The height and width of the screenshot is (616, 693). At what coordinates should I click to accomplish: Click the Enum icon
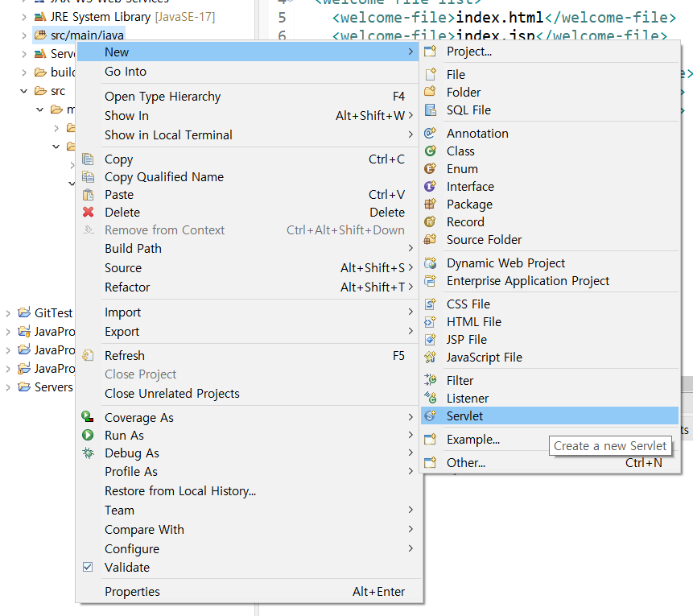[x=431, y=168]
